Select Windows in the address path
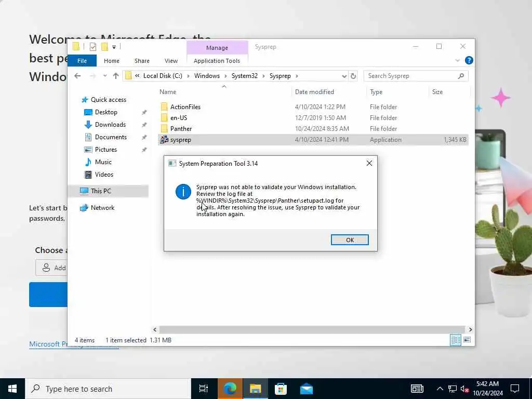532x399 pixels. [207, 76]
